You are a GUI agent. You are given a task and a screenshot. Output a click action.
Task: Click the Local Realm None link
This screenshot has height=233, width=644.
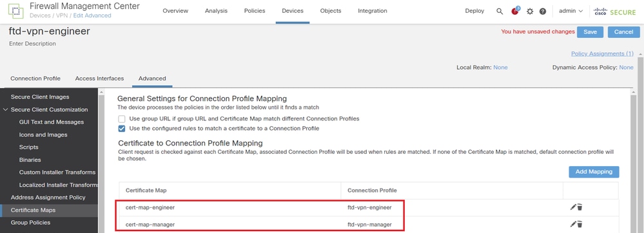coord(500,68)
